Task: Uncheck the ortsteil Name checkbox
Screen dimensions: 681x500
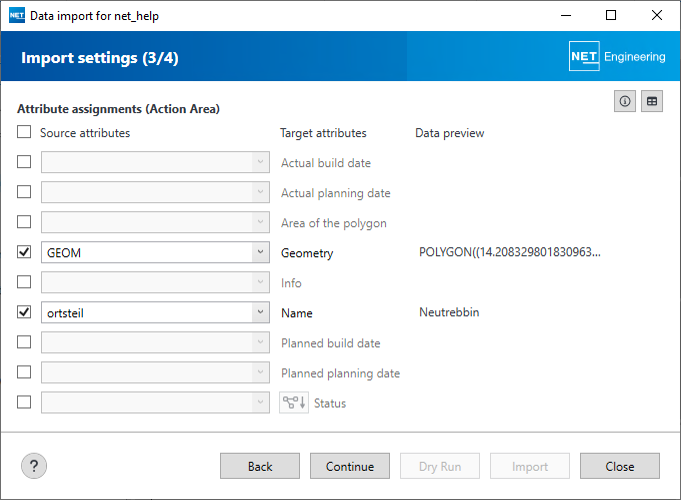Action: [x=24, y=313]
